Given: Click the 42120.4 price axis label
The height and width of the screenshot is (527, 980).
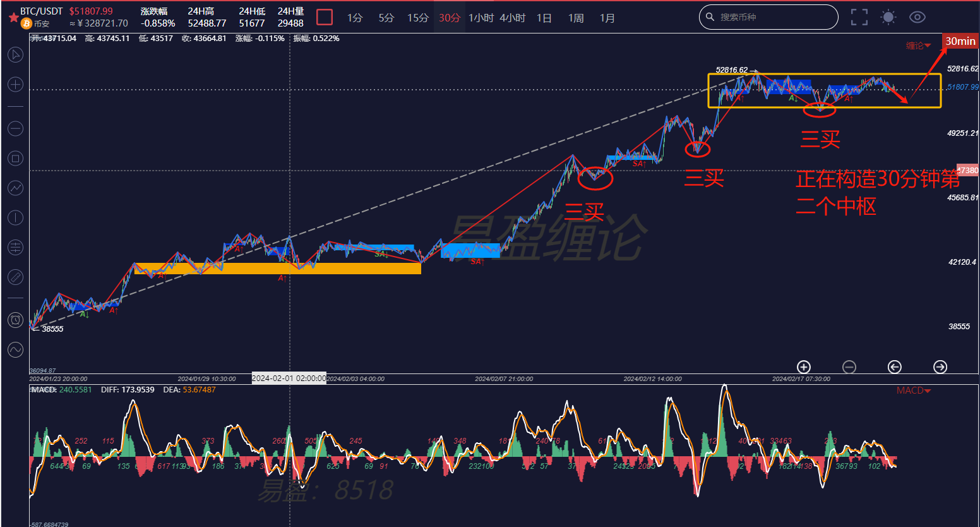Looking at the screenshot, I should click(962, 262).
